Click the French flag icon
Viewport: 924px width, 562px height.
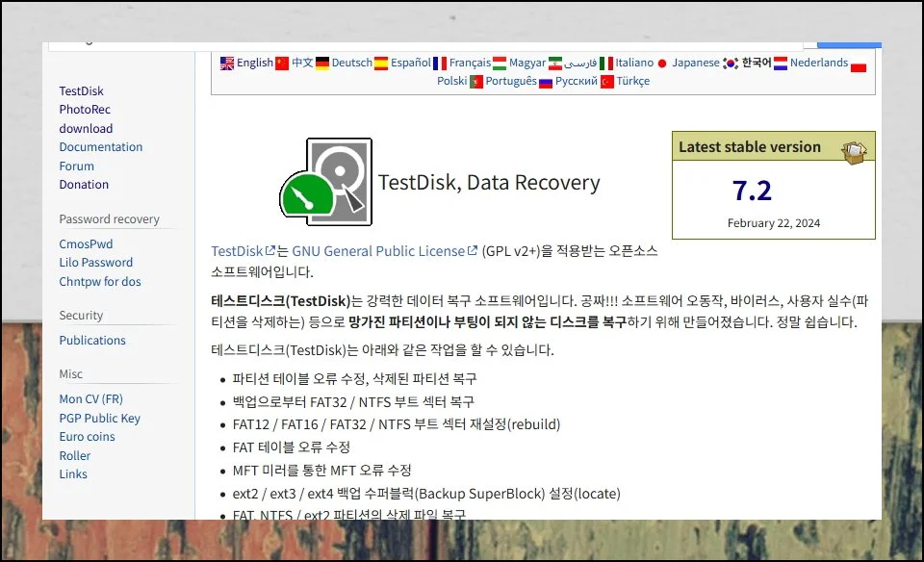pyautogui.click(x=440, y=64)
